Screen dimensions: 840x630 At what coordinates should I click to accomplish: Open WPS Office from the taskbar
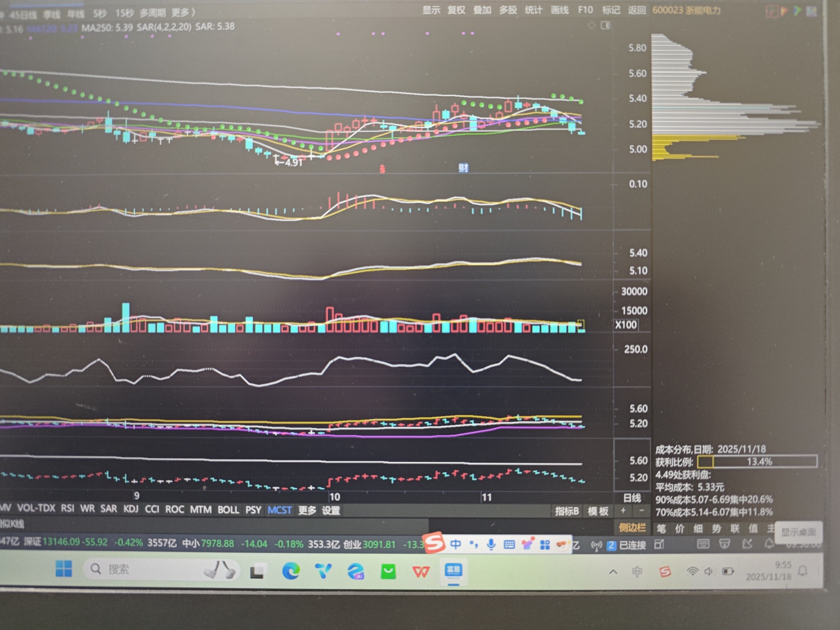coord(421,571)
